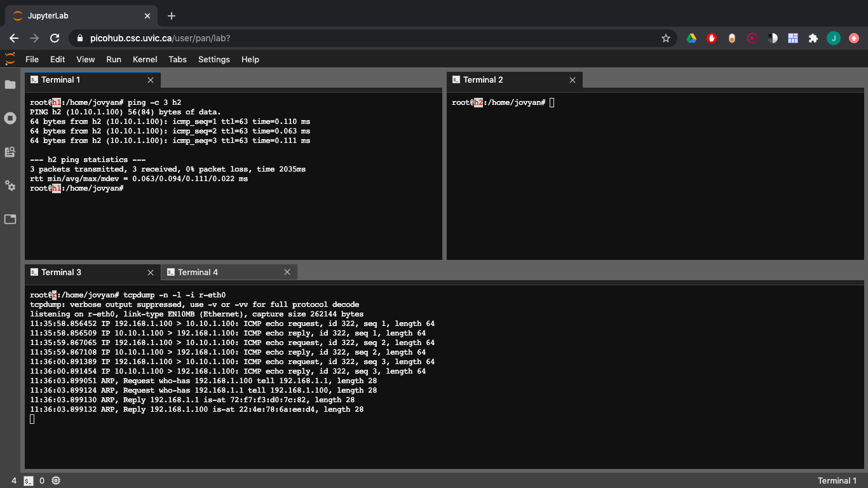868x488 pixels.
Task: Reload the page
Action: click(55, 38)
